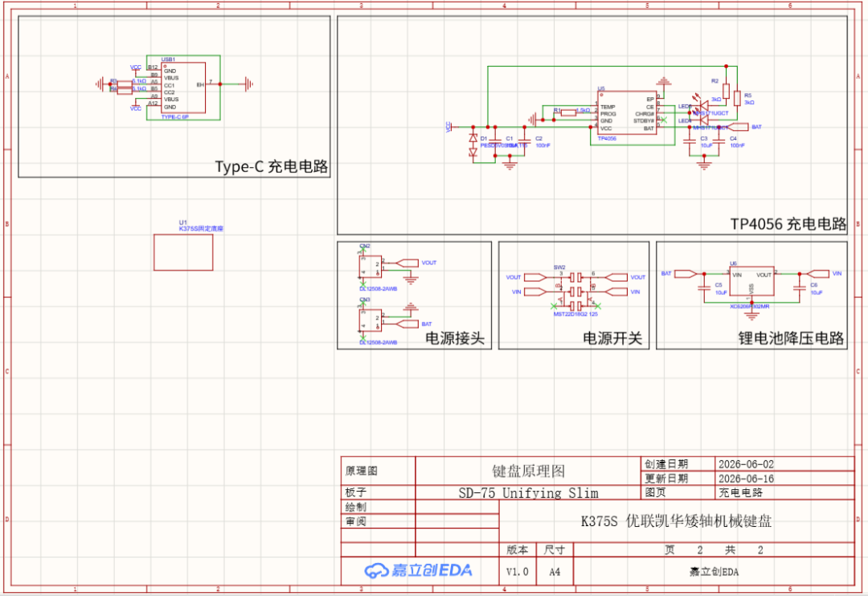Viewport: 868px width, 596px height.
Task: Select capacitor C4 100nF symbol
Action: click(719, 141)
